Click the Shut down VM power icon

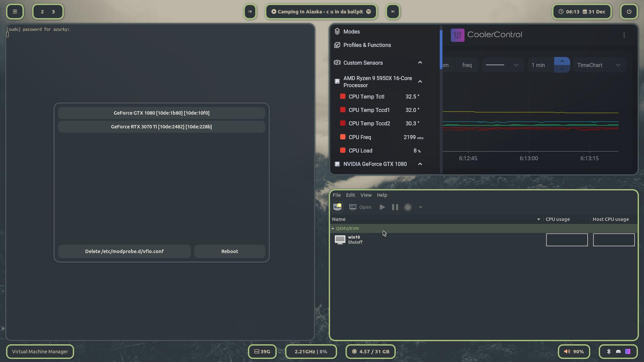(408, 207)
